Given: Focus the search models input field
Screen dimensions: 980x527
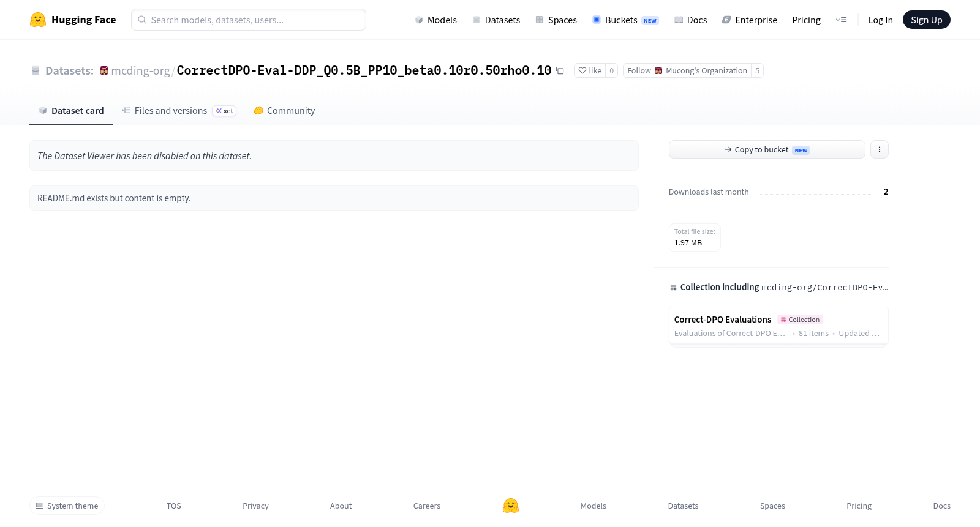Looking at the screenshot, I should tap(249, 20).
